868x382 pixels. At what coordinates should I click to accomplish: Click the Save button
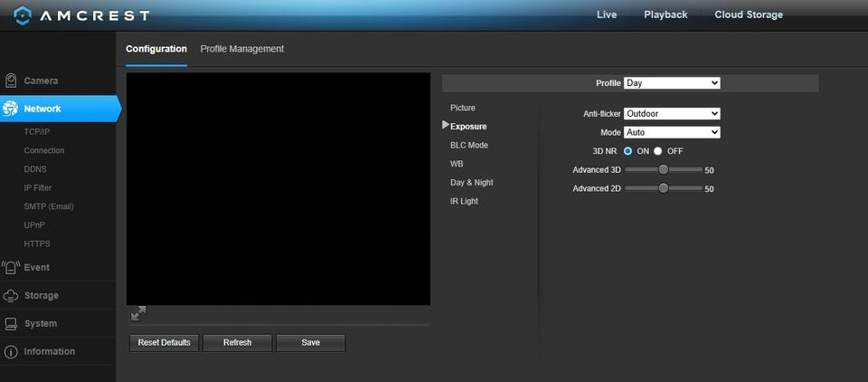(x=310, y=343)
